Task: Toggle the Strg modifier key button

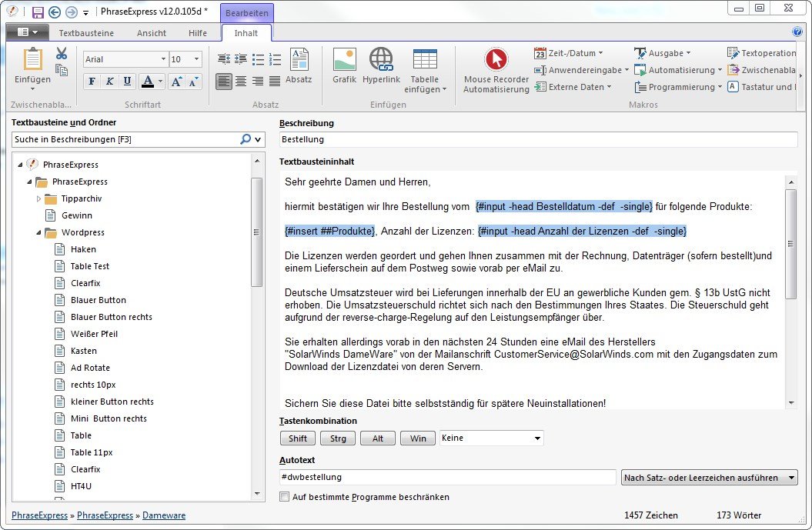Action: click(338, 438)
